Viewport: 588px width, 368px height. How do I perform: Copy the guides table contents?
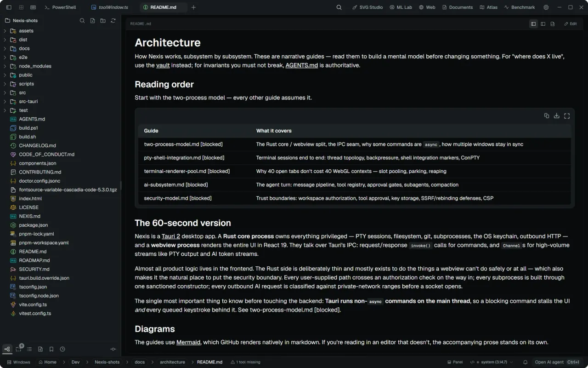(x=547, y=116)
